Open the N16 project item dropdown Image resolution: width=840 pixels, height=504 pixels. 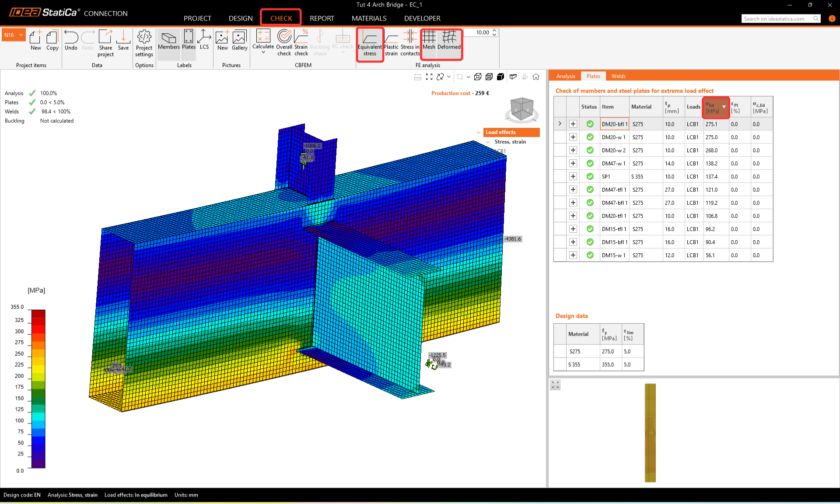click(x=14, y=35)
